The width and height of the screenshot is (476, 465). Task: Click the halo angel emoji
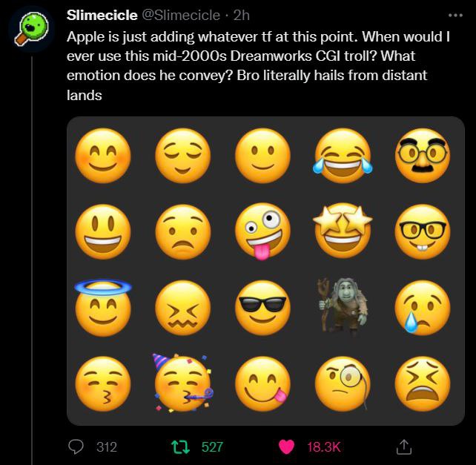[x=102, y=305]
